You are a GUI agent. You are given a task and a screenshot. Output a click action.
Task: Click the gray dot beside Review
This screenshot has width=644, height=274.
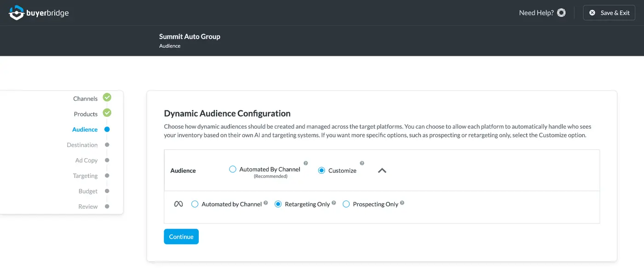107,206
